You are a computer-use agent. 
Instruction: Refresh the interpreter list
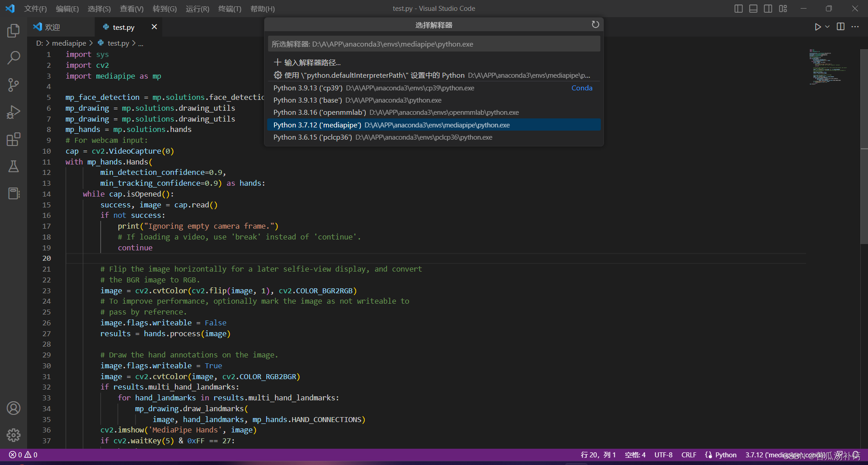595,24
